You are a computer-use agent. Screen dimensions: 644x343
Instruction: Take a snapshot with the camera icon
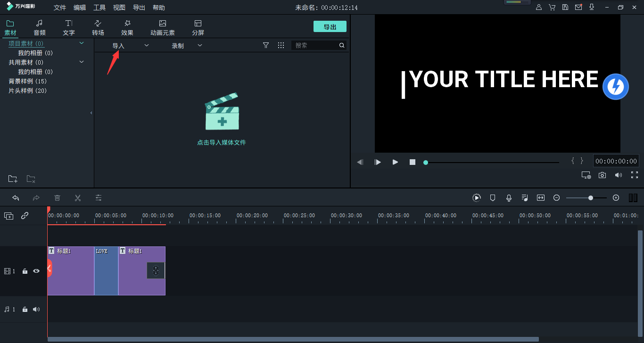602,175
